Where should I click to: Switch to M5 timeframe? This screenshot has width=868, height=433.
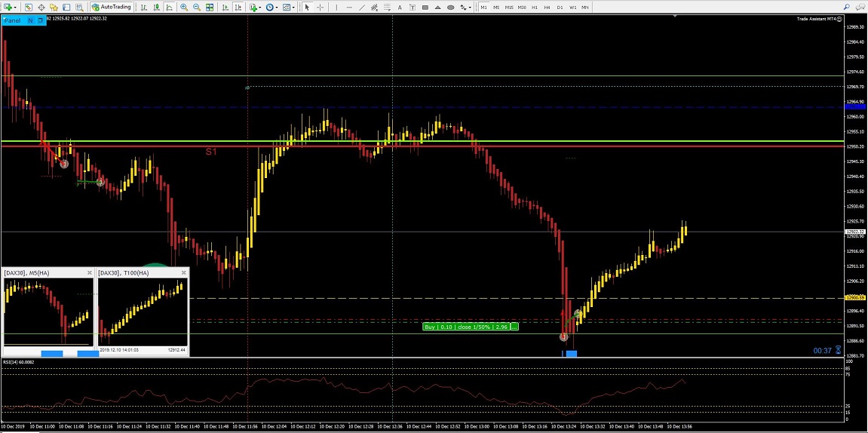pos(496,8)
